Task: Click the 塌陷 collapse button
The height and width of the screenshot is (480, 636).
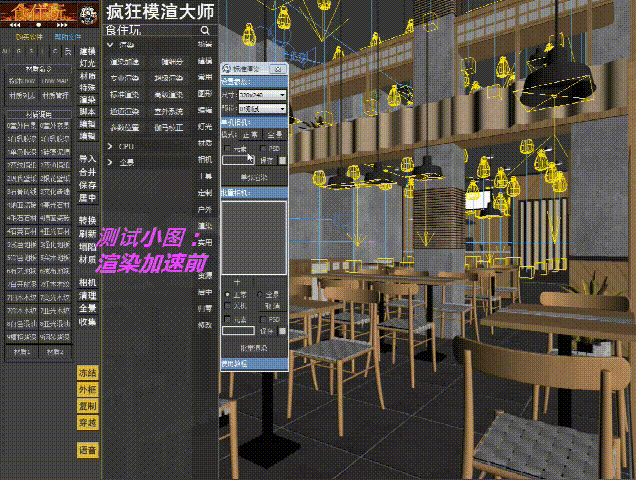Action: pos(87,247)
